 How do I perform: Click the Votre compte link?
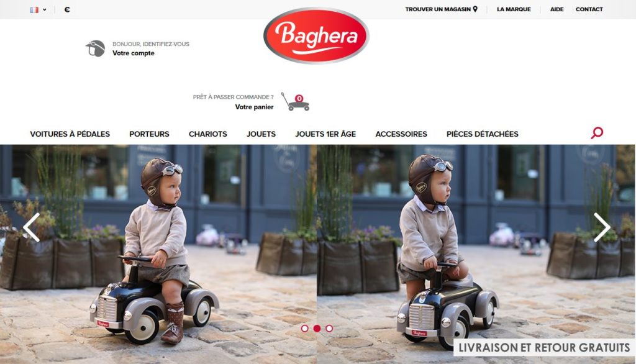click(134, 53)
